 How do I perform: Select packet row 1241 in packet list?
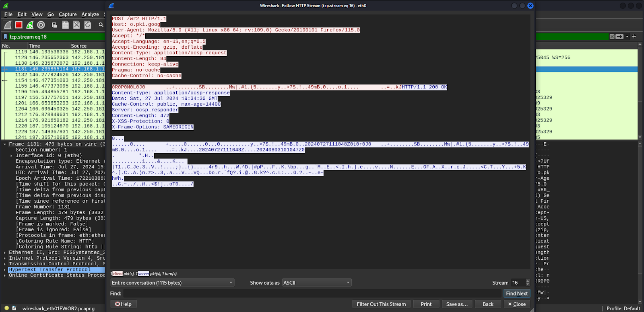pos(53,138)
